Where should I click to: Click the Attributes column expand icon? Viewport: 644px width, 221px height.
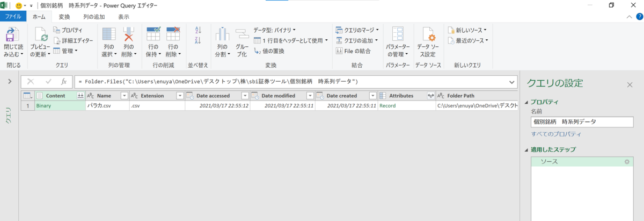[430, 96]
